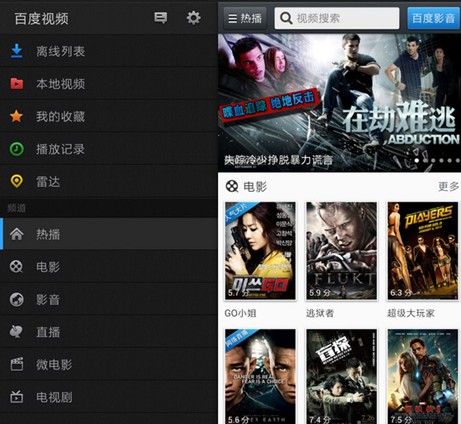Click 更多 link in 电影 section
The height and width of the screenshot is (424, 461).
click(448, 186)
